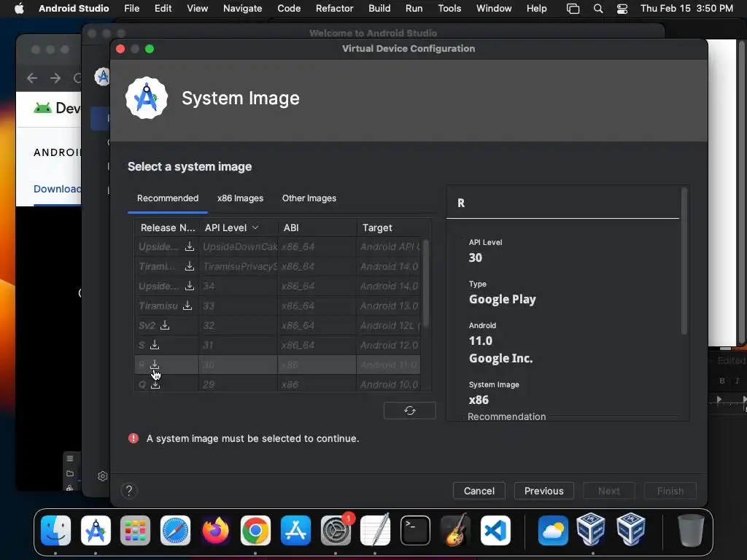Click browser back arrow in background window
This screenshot has height=560, width=747.
[x=32, y=77]
